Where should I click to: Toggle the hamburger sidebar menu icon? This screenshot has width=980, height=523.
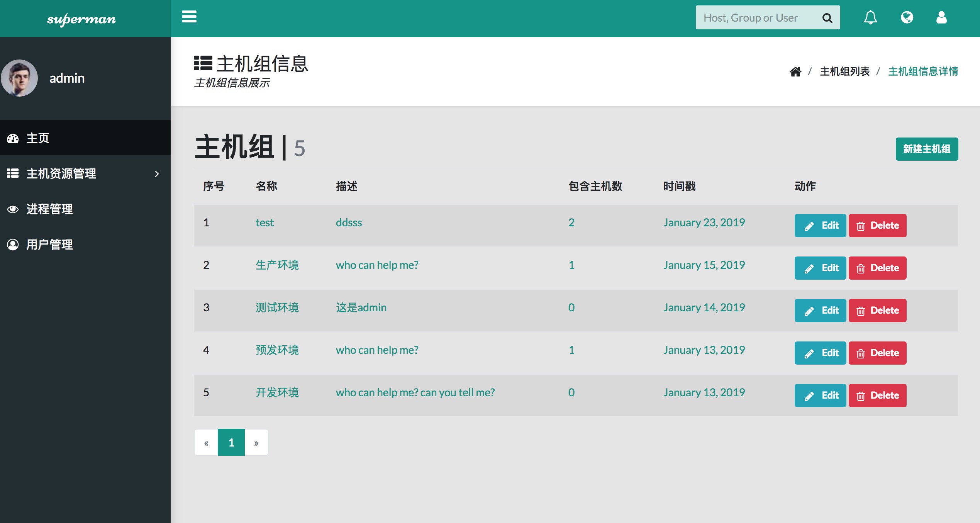click(x=189, y=17)
